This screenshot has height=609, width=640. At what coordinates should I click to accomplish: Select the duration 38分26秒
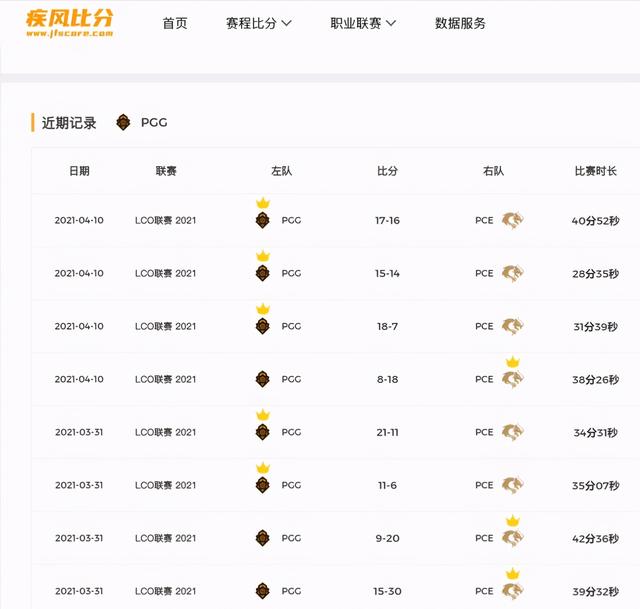pyautogui.click(x=596, y=380)
